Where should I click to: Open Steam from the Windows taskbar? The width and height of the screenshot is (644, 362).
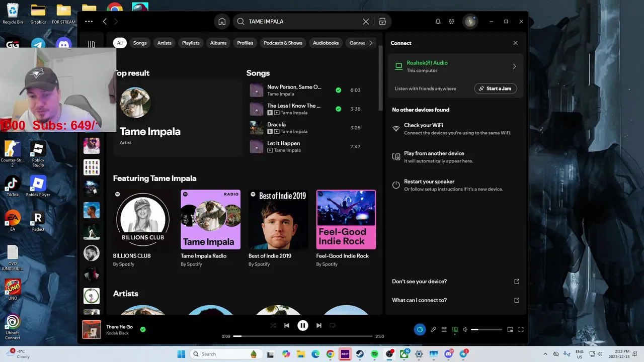360,354
